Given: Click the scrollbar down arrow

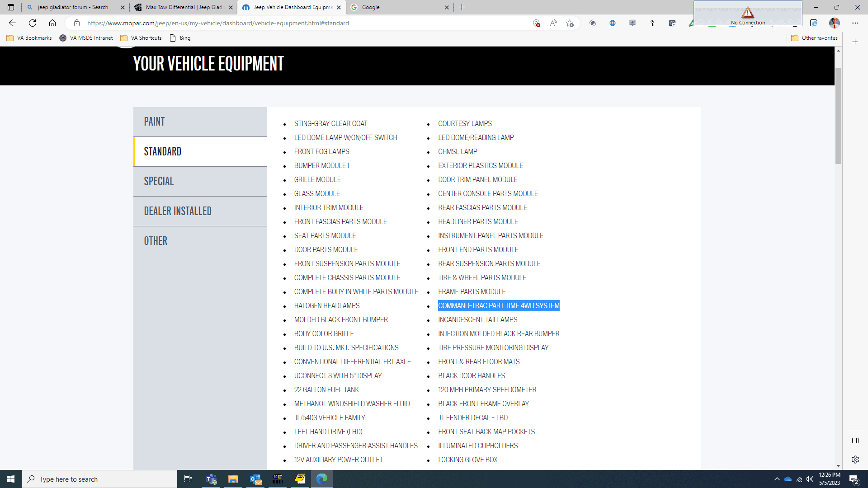Looking at the screenshot, I should click(x=838, y=466).
